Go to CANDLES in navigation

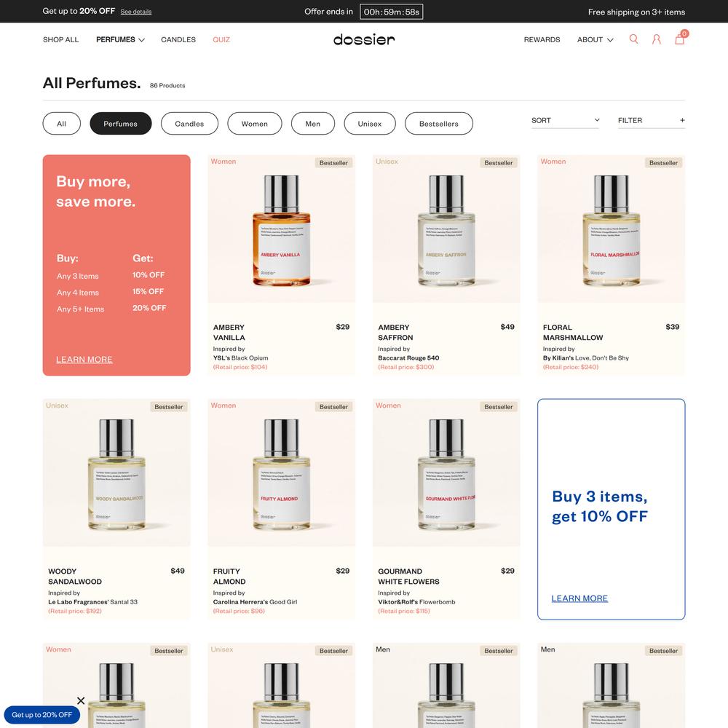[178, 39]
